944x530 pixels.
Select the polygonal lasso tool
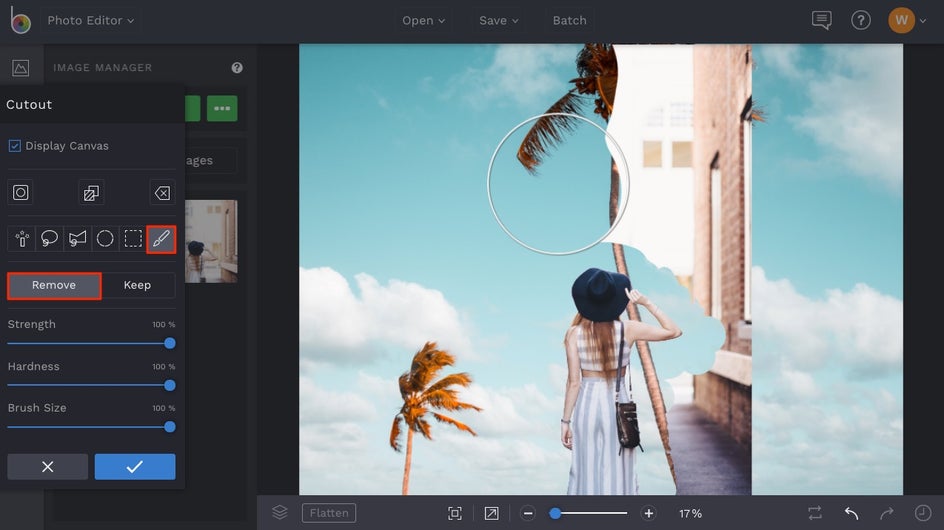[77, 239]
